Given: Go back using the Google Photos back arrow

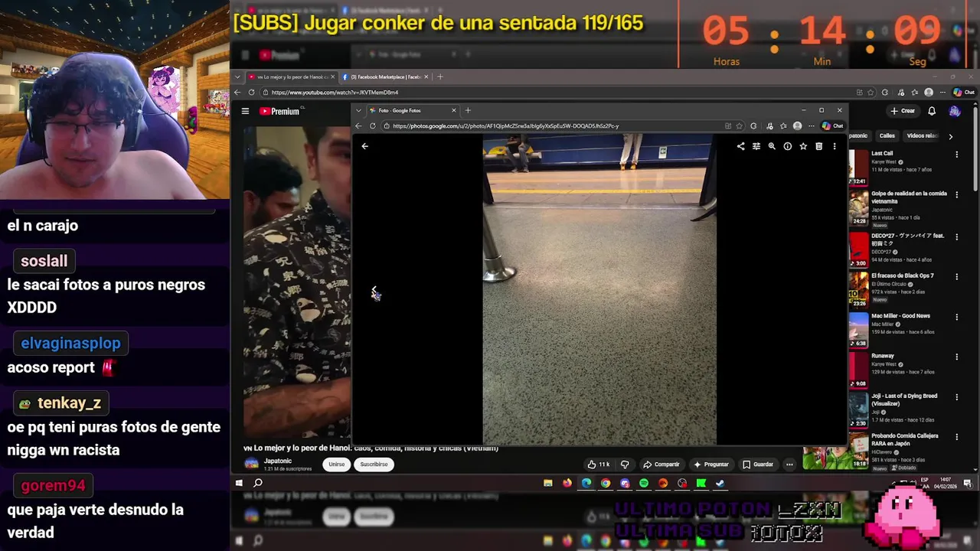Looking at the screenshot, I should point(364,146).
